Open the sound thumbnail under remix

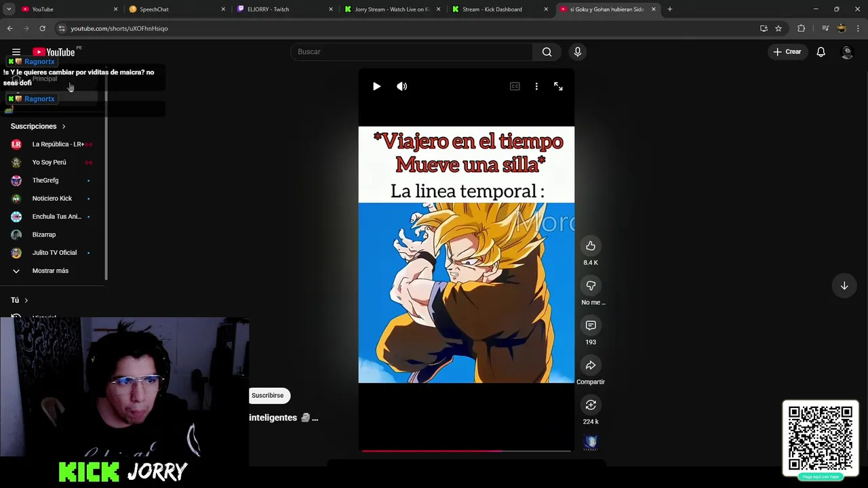click(x=591, y=443)
